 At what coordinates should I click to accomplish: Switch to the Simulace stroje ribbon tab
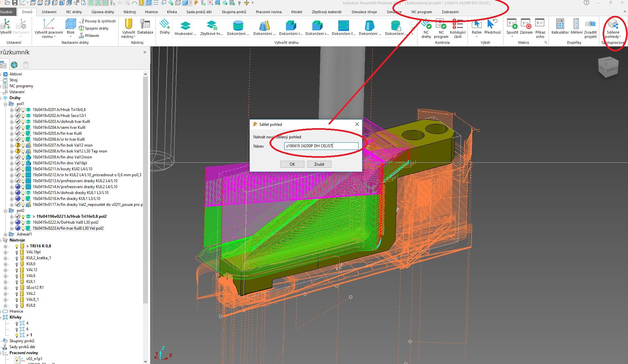coord(364,12)
